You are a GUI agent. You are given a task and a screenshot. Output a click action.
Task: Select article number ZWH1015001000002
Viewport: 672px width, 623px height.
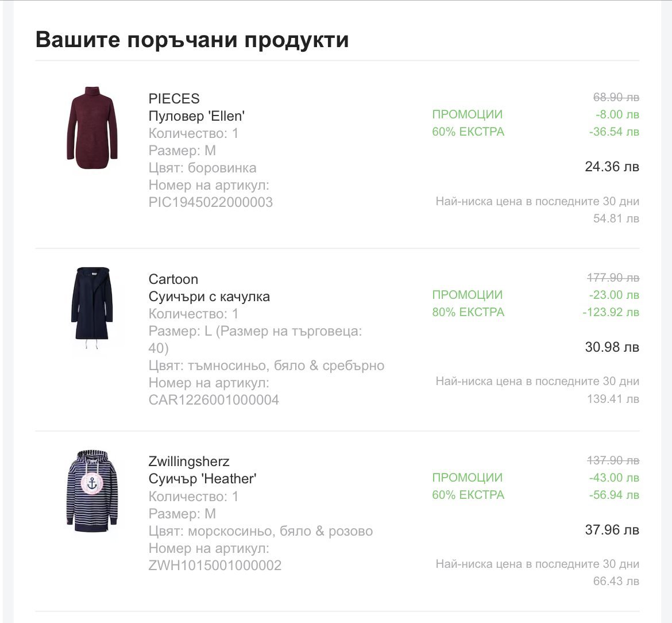pos(215,566)
